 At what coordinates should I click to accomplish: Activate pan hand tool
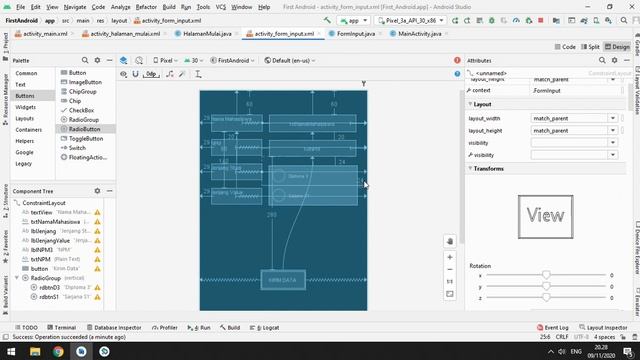[x=450, y=241]
